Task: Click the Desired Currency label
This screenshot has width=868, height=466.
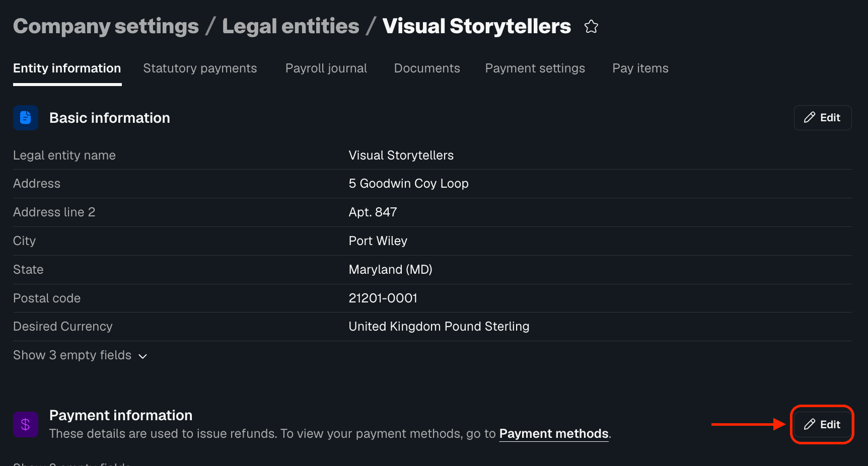Action: point(63,327)
